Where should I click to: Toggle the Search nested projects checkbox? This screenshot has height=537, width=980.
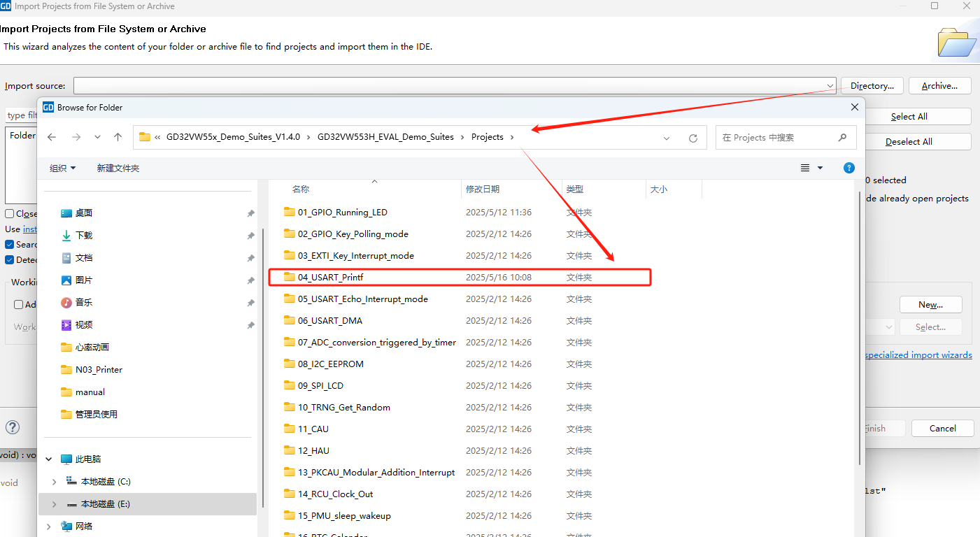coord(10,245)
